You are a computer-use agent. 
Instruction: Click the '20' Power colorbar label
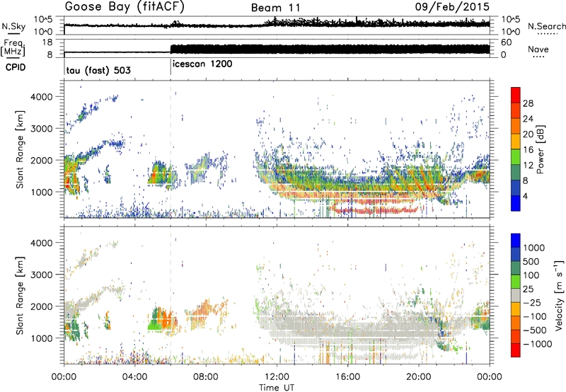[x=528, y=134]
